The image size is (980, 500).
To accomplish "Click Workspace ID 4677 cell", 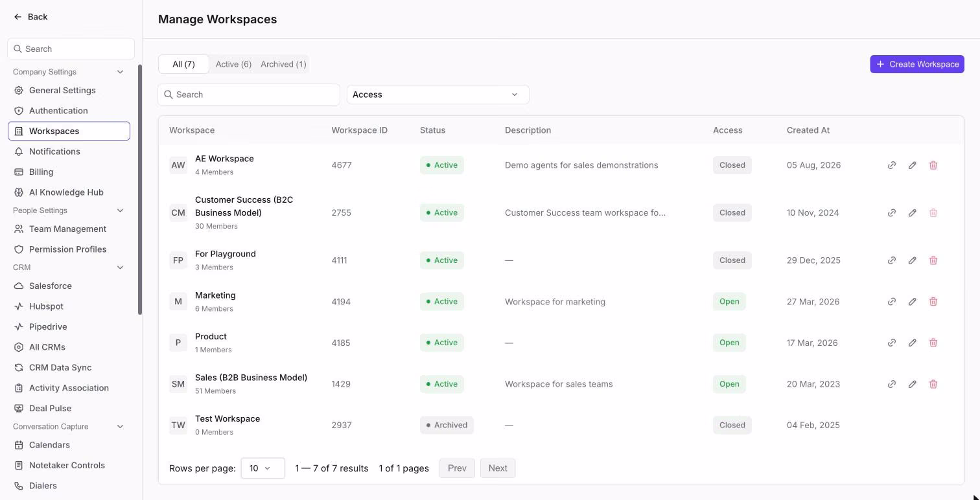I will click(342, 165).
